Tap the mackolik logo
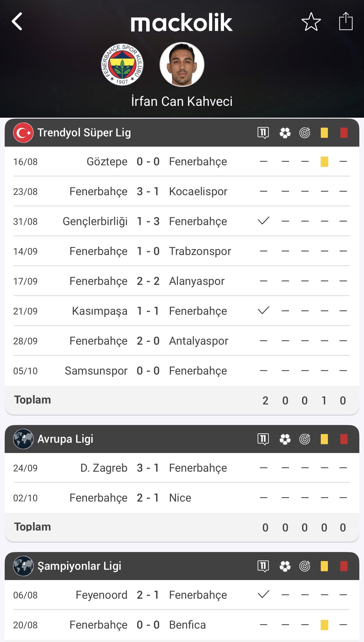 (182, 22)
